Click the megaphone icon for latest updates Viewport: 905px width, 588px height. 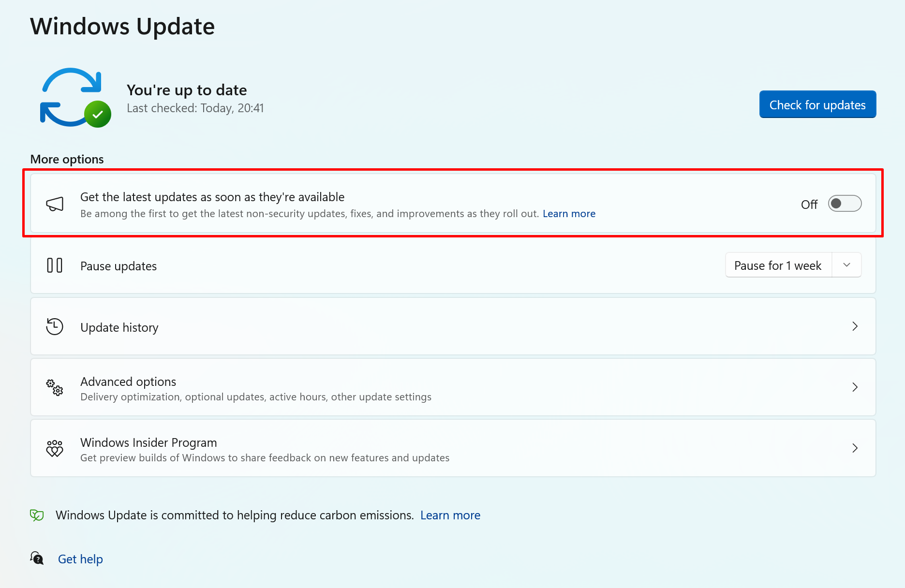[55, 204]
